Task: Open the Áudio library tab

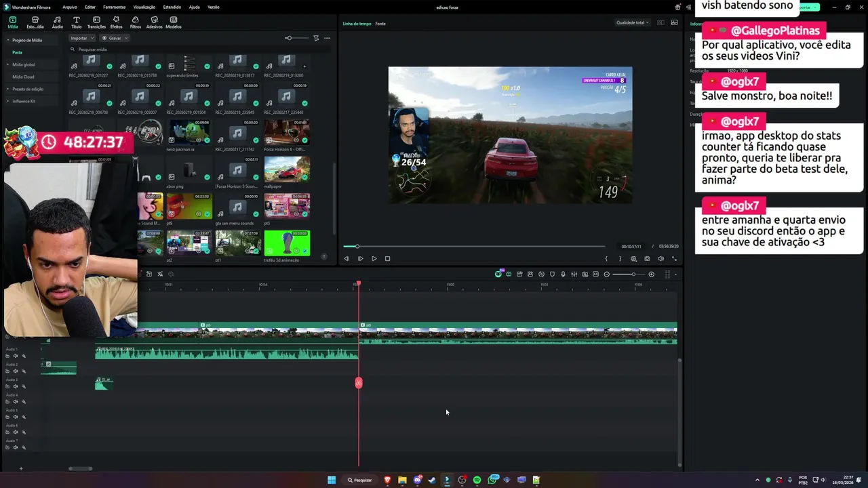Action: pyautogui.click(x=58, y=22)
